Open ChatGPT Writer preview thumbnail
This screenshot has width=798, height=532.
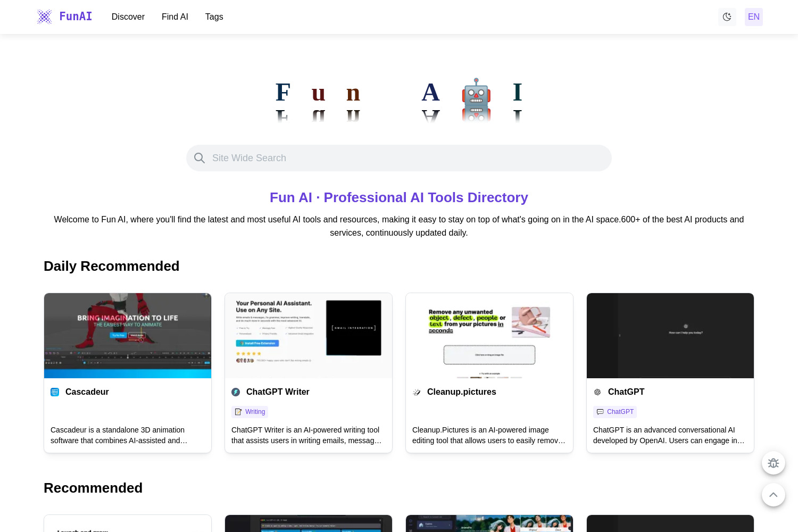(x=309, y=336)
